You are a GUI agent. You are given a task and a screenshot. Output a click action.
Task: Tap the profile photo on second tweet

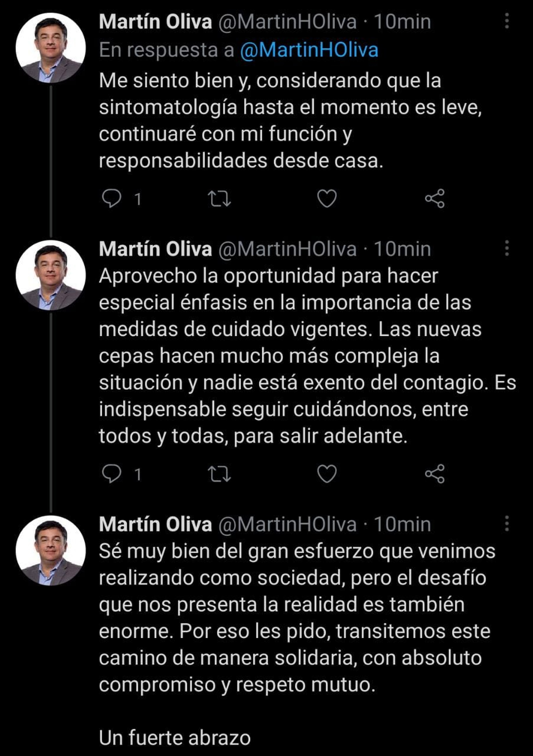(x=51, y=275)
